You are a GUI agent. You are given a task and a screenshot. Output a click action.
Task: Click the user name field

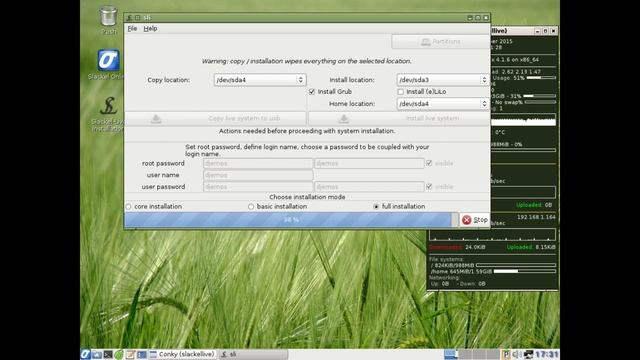(x=258, y=175)
